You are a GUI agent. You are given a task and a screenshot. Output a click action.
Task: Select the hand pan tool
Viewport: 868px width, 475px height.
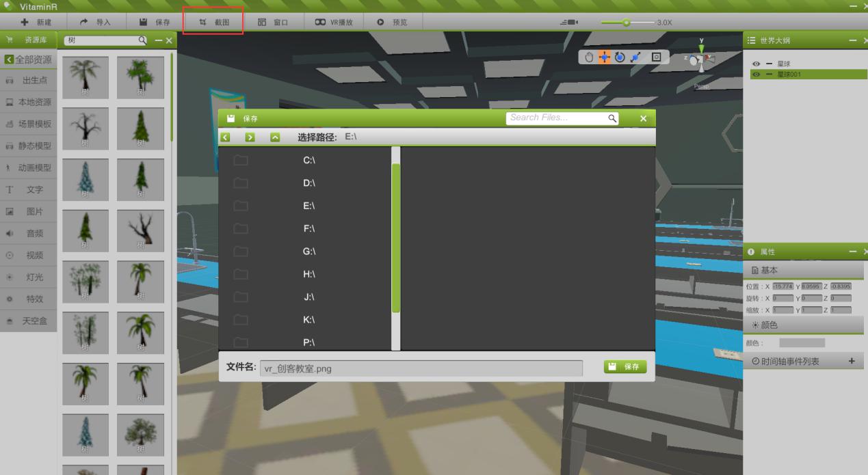click(590, 57)
